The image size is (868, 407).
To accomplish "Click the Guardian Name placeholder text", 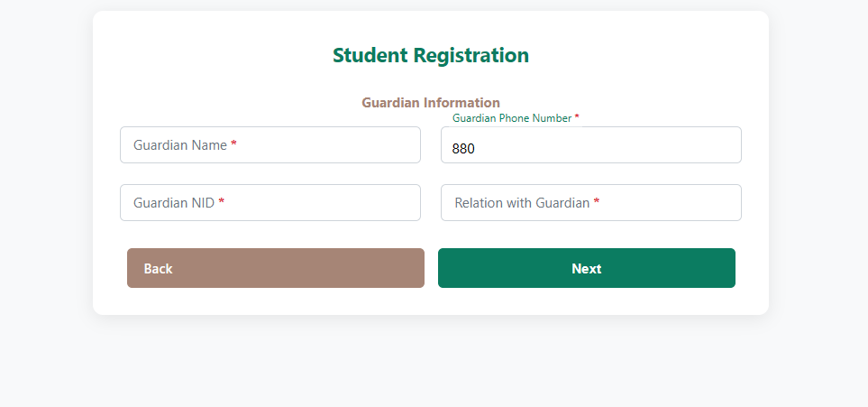I will pos(180,145).
